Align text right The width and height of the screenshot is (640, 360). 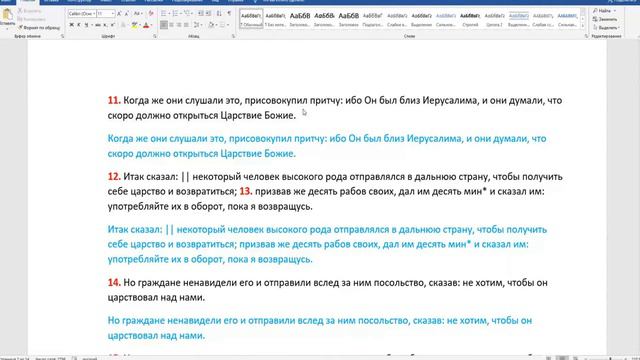point(179,25)
